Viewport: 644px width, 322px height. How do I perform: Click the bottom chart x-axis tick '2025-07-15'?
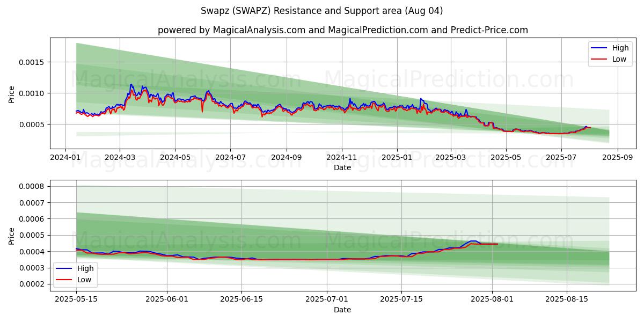pos(401,300)
